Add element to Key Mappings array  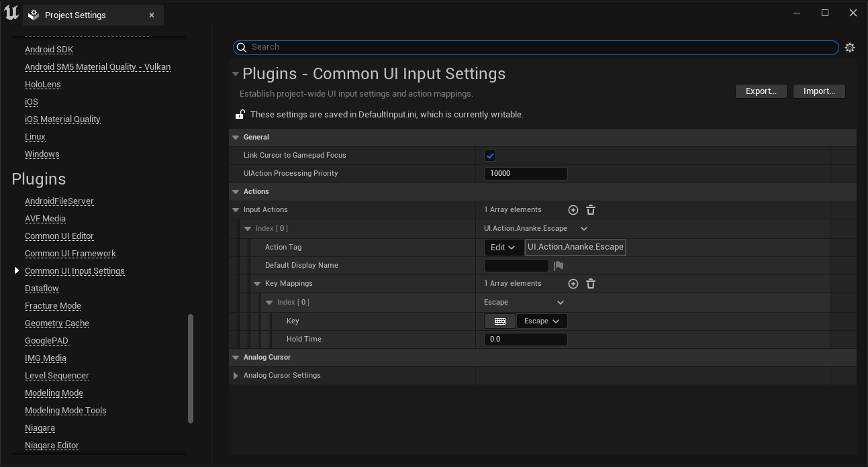[x=573, y=284]
